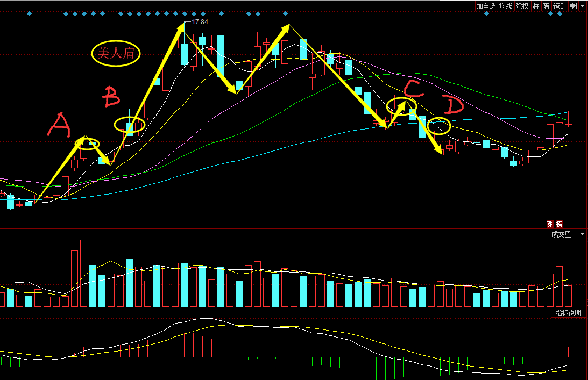Click the red 榜 icon
The width and height of the screenshot is (588, 380).
tap(559, 224)
